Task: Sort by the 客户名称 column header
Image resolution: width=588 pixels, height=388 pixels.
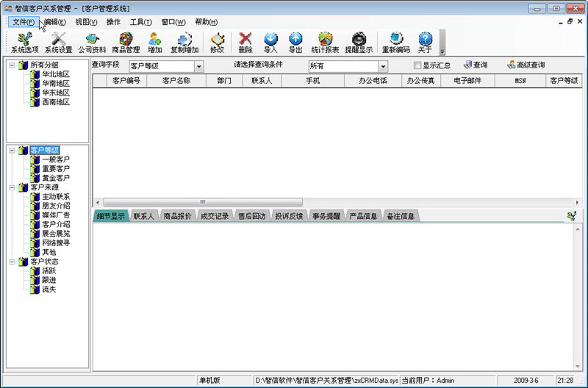Action: point(176,81)
